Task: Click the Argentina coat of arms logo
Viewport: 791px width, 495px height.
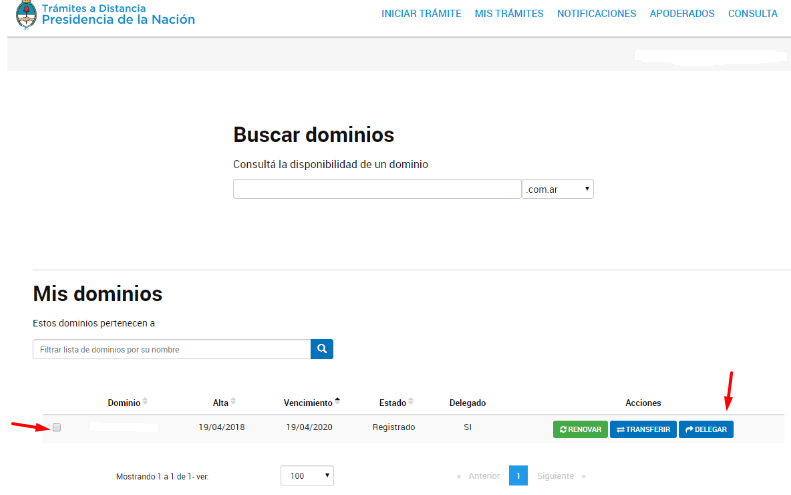Action: click(26, 15)
